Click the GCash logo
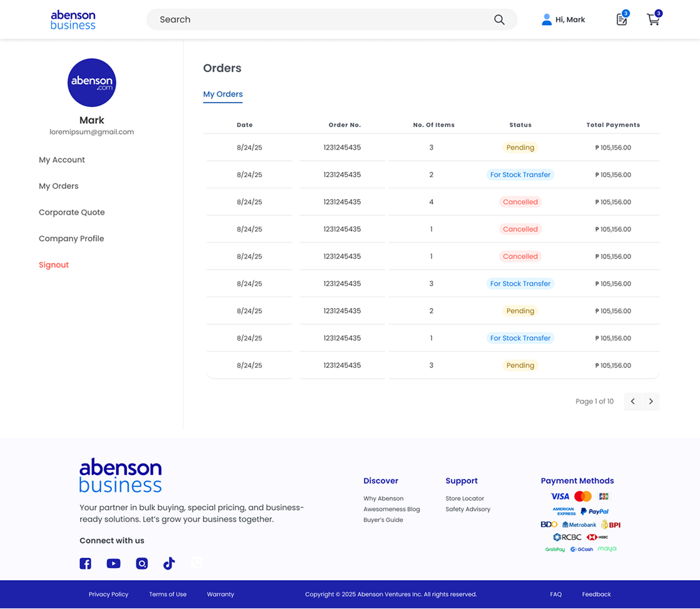Viewport: 700px width, 609px height. [x=582, y=549]
